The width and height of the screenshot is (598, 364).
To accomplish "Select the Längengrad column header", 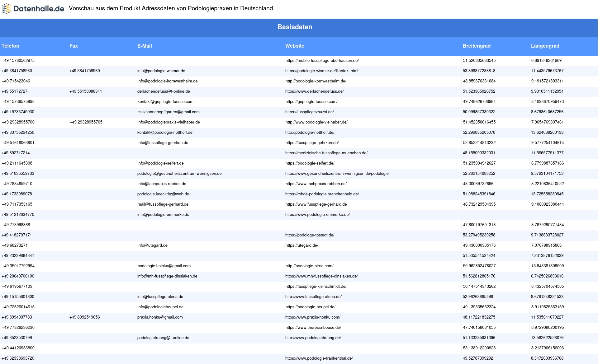I will click(x=545, y=46).
